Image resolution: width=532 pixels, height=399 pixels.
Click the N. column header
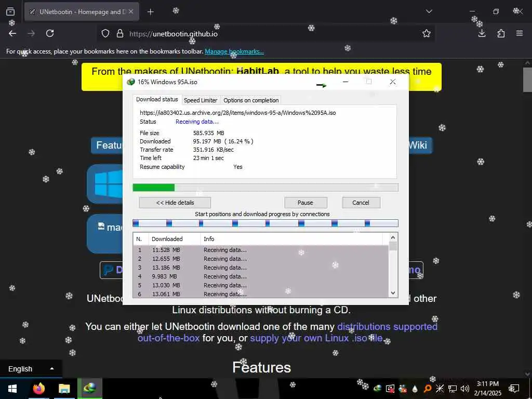click(x=141, y=239)
